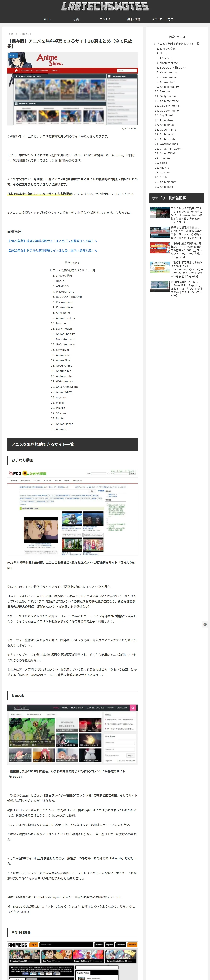This screenshot has width=210, height=980.
Task: Jump to Nosub in the sidebar 目次
Action: tap(164, 54)
